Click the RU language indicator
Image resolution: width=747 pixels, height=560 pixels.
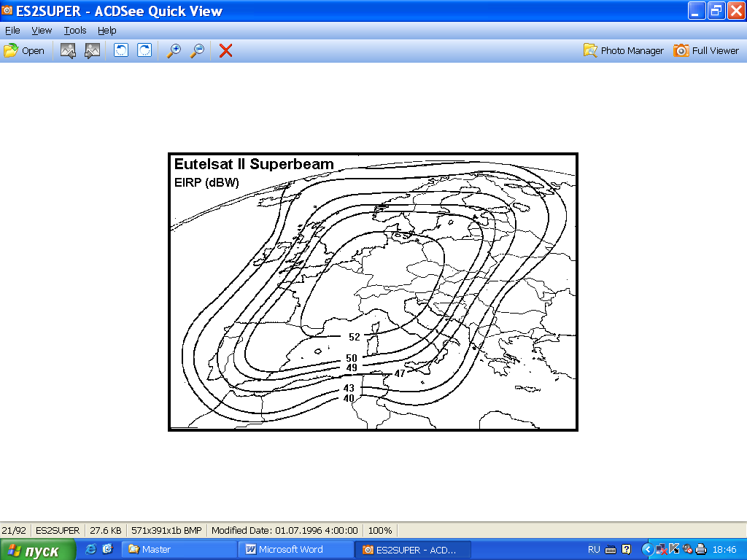pyautogui.click(x=594, y=550)
